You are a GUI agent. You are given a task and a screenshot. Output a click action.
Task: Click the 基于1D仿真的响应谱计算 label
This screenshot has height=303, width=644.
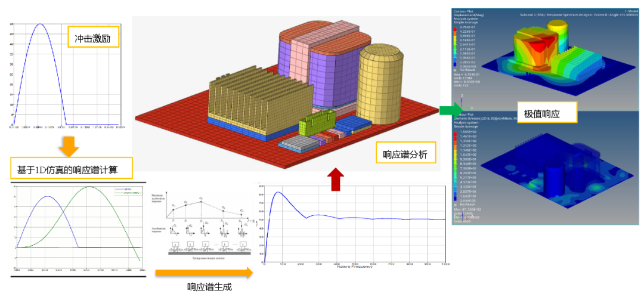click(72, 168)
